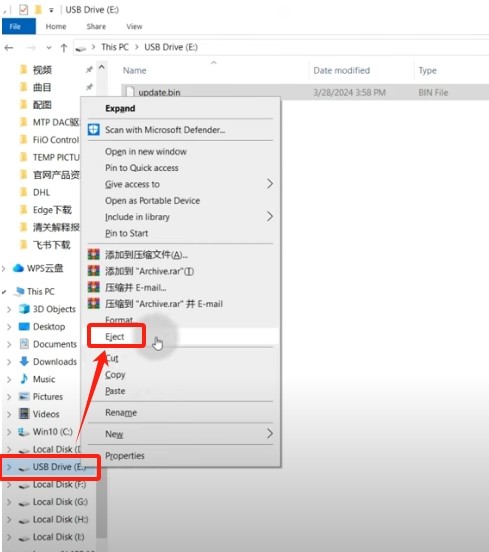Select Eject from the context menu

[x=115, y=337]
